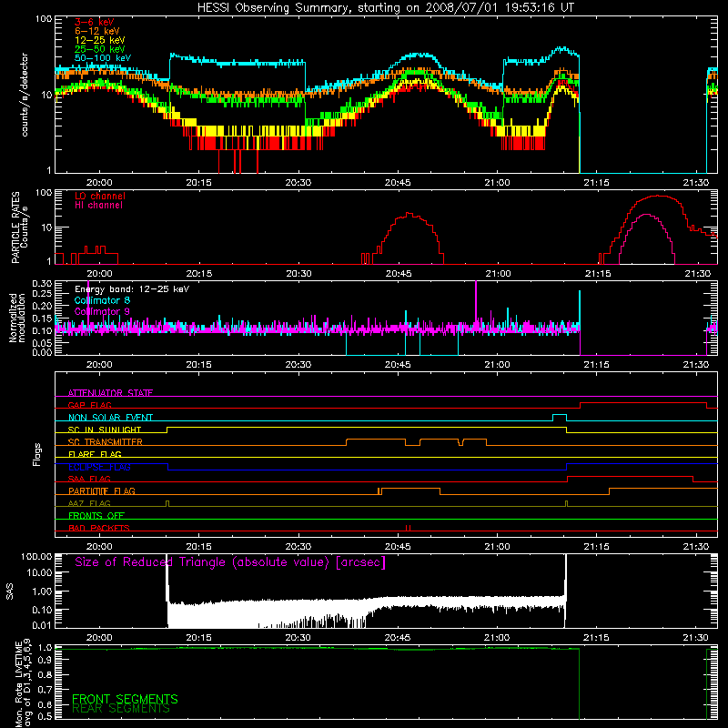Click the cyan 50-100 keV peak near 21:10
Screen dimensions: 728x728
coord(562,48)
